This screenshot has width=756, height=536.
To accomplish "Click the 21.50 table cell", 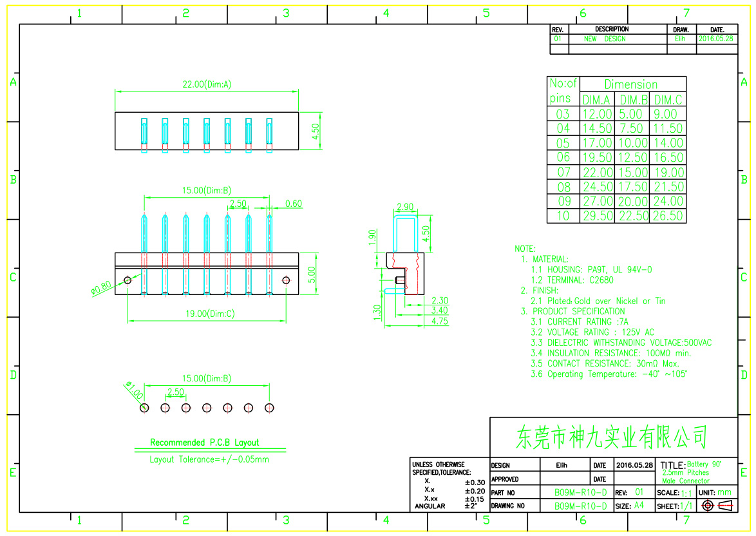I will (x=668, y=187).
